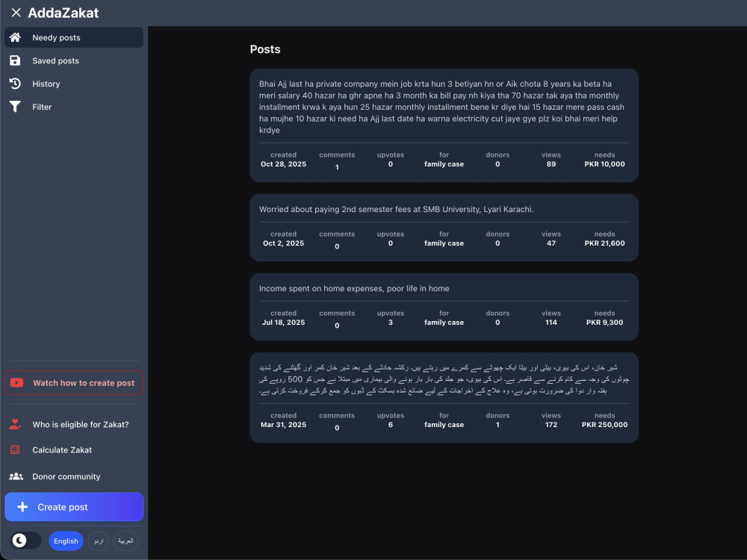Click needs amount PKR 250,000

(x=604, y=425)
